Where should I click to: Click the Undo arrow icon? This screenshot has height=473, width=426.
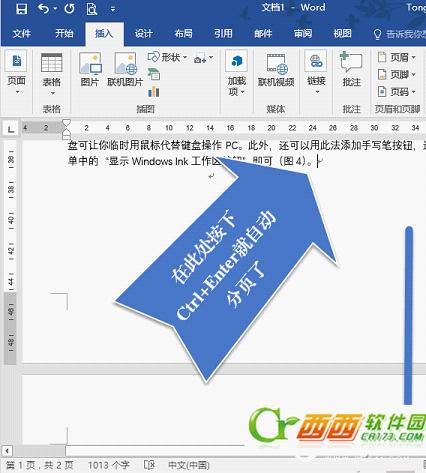pyautogui.click(x=44, y=9)
